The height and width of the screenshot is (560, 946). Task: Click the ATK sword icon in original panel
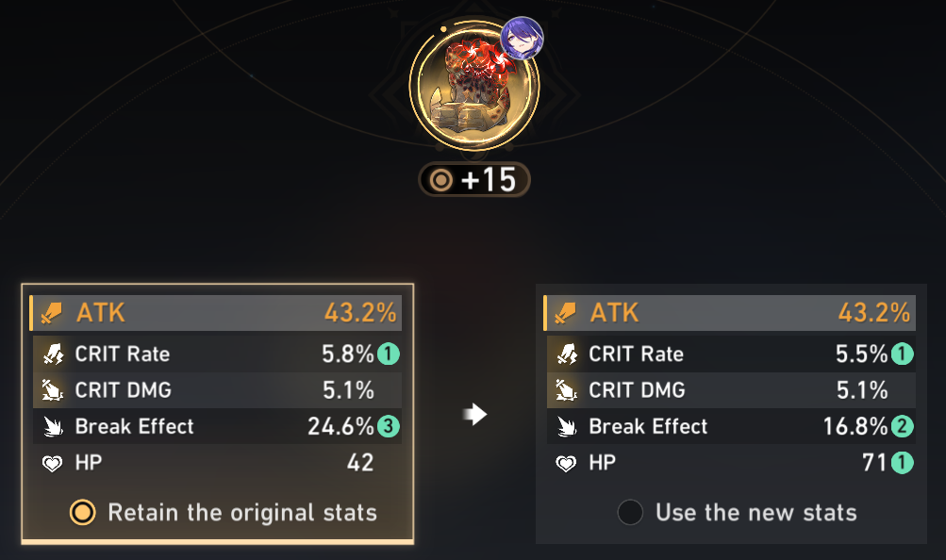(x=51, y=313)
